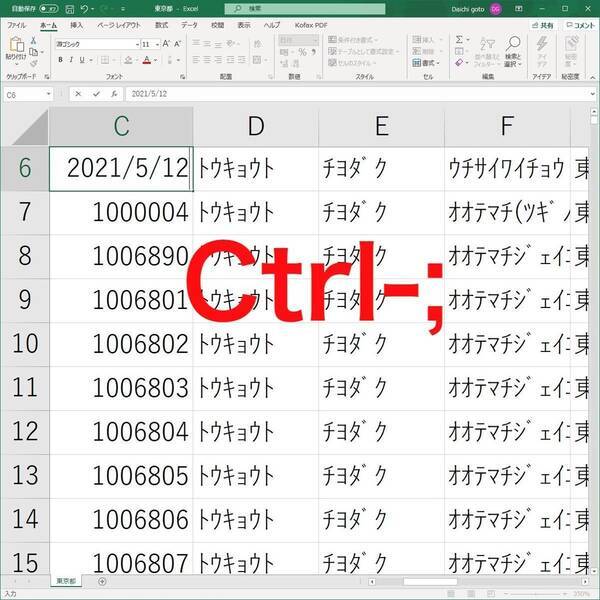The width and height of the screenshot is (600, 600).
Task: Click the Share (共有) button
Action: click(x=543, y=25)
